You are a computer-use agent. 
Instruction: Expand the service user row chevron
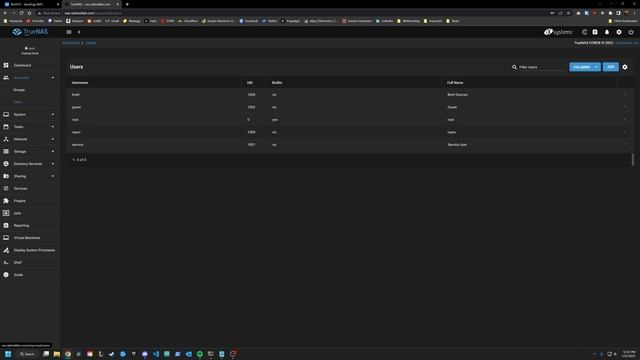point(624,144)
